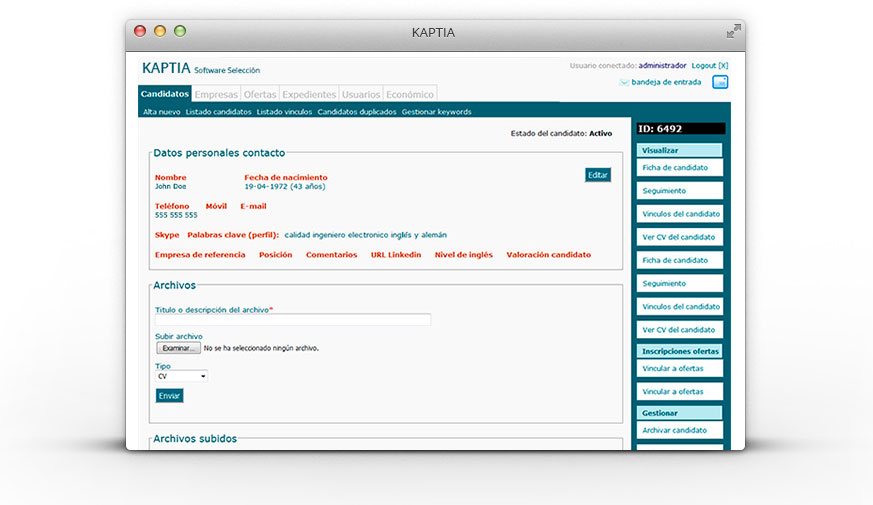Click the Logout [X] link

click(x=709, y=66)
